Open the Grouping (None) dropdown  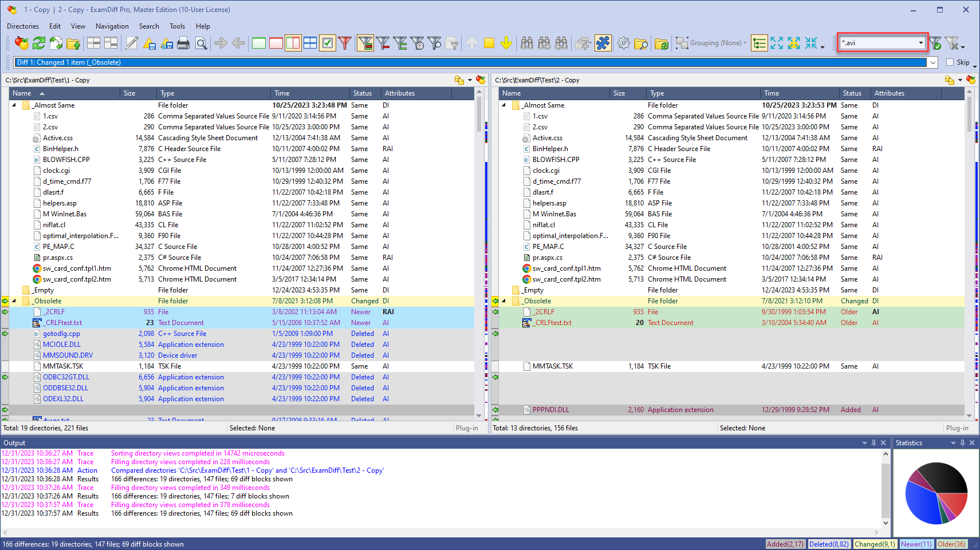click(712, 43)
